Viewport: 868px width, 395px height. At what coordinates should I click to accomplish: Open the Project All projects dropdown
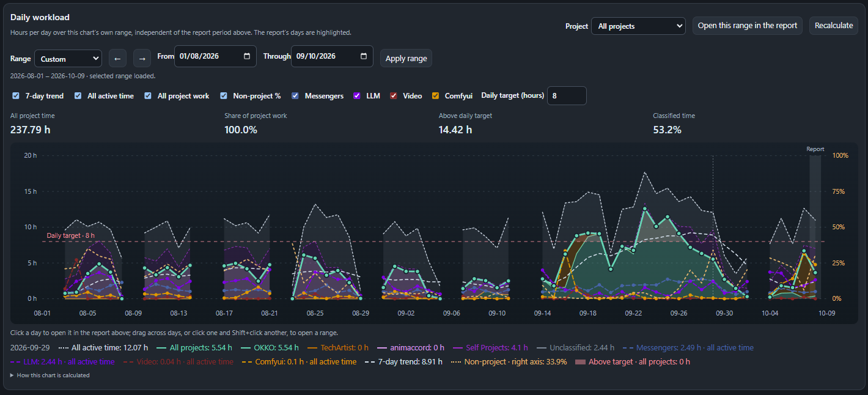(638, 26)
